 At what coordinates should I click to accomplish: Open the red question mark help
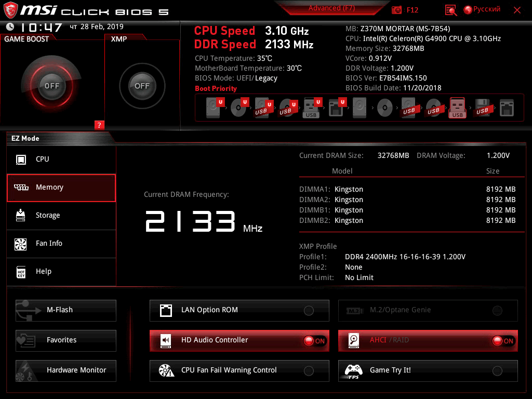pyautogui.click(x=99, y=125)
